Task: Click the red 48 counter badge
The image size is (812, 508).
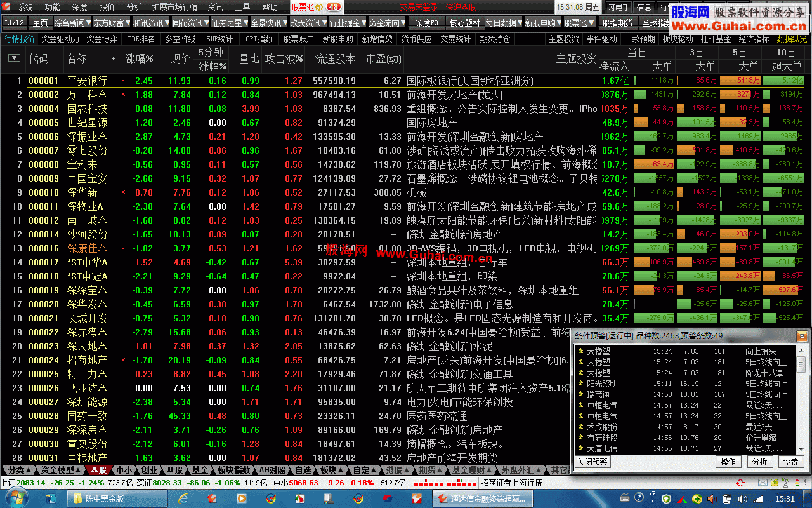Action: pos(334,7)
